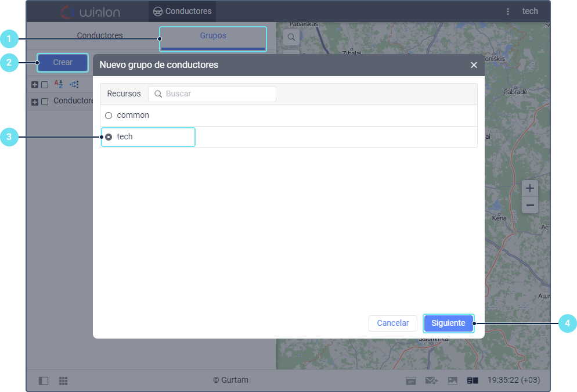Select the common resource radio button
577x392 pixels.
[109, 116]
